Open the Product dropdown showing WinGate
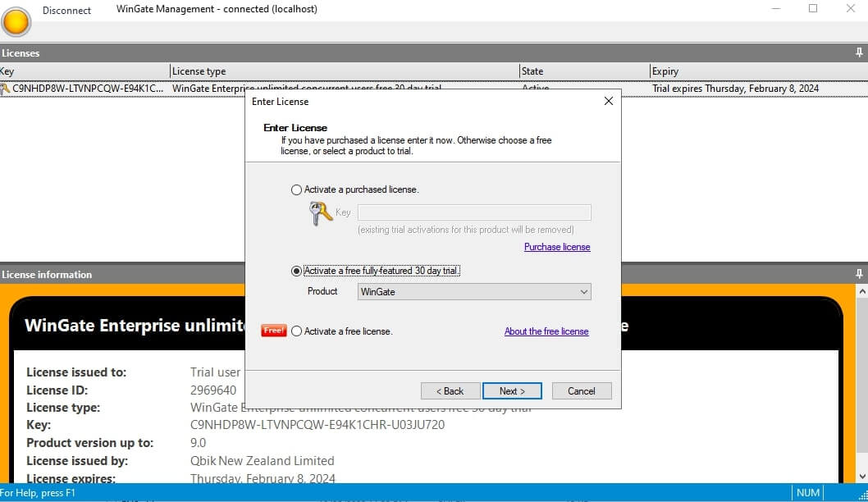The height and width of the screenshot is (502, 868). click(x=474, y=292)
